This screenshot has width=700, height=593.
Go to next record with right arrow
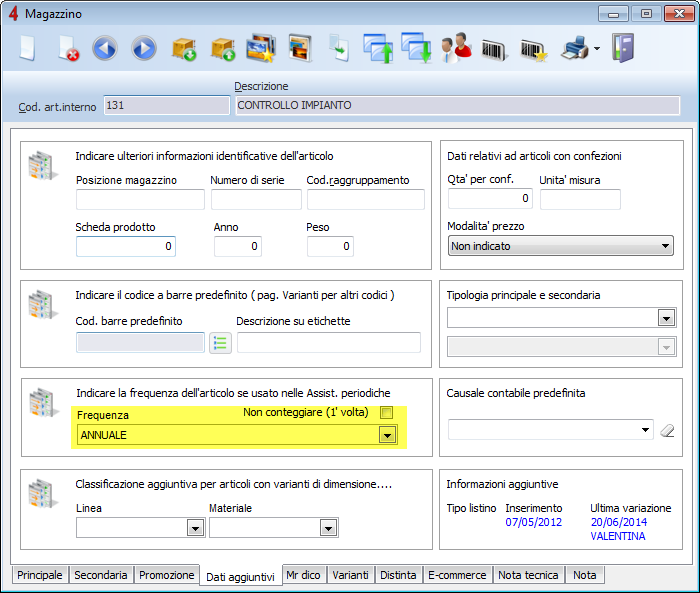pos(144,48)
